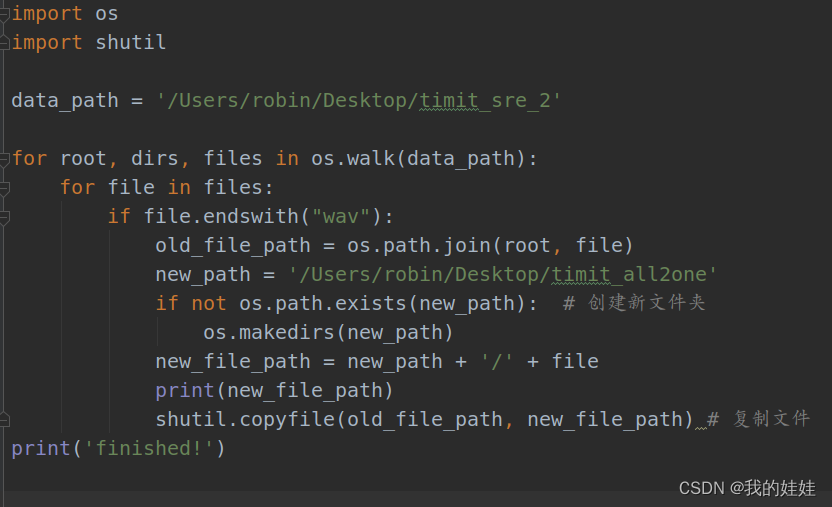This screenshot has height=507, width=832.
Task: Click 'old_file_path' variable on its assignment line
Action: [233, 246]
